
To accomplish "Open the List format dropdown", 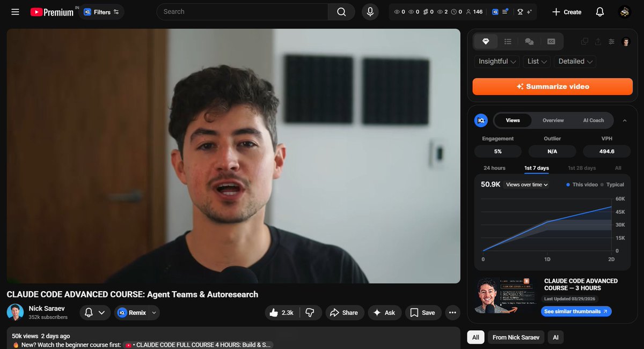I will click(537, 62).
